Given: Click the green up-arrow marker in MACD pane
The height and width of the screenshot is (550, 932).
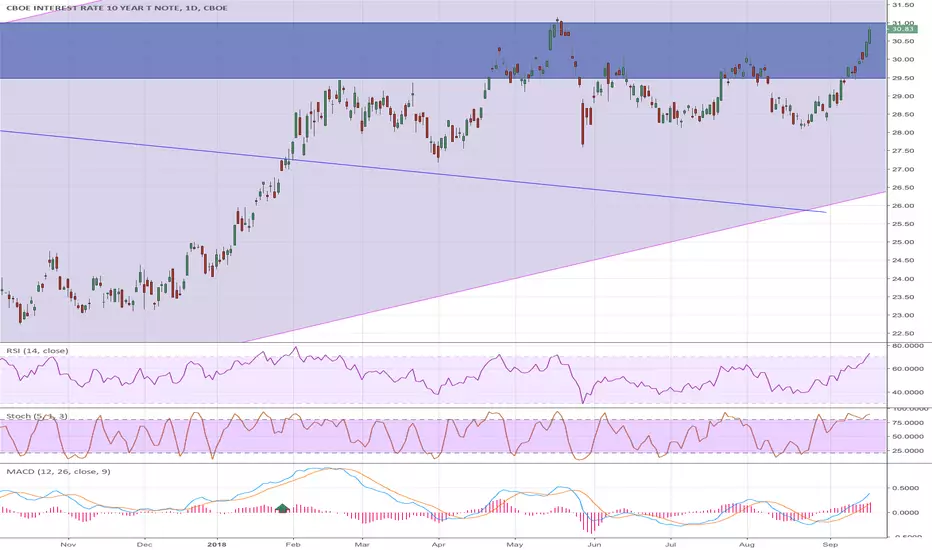Looking at the screenshot, I should [283, 508].
